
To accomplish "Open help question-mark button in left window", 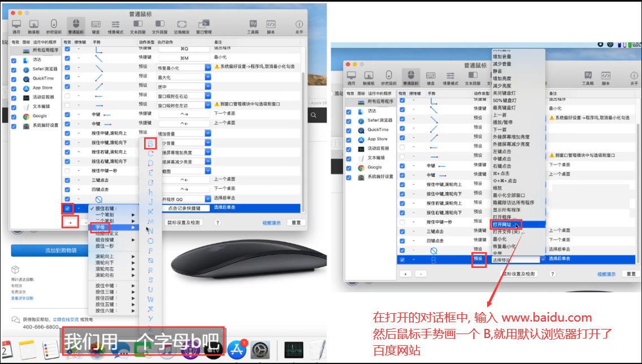I will click(218, 223).
